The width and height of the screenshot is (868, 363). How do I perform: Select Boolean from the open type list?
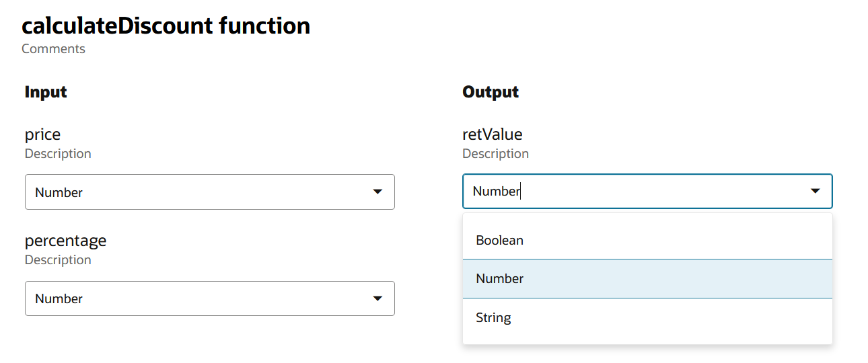tap(499, 240)
